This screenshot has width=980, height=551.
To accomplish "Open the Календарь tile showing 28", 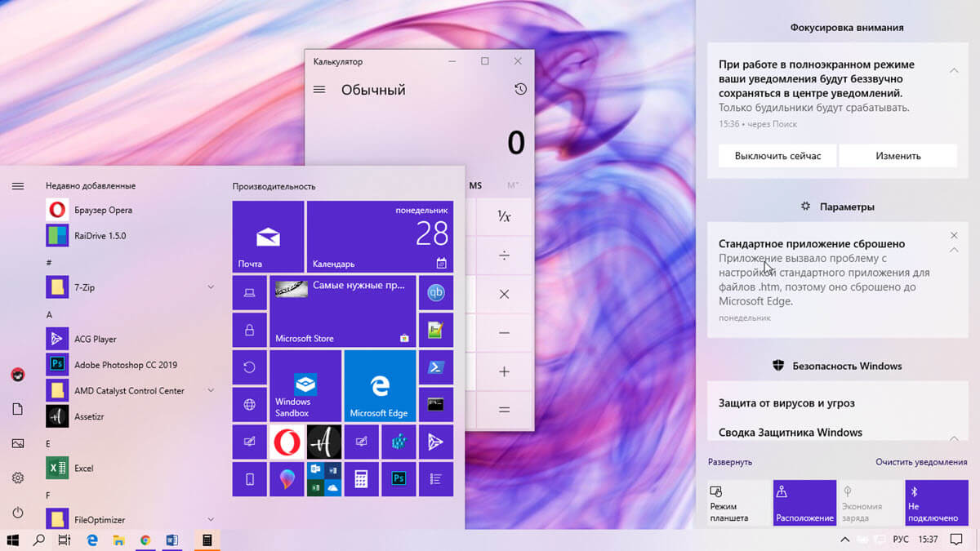I will [380, 237].
